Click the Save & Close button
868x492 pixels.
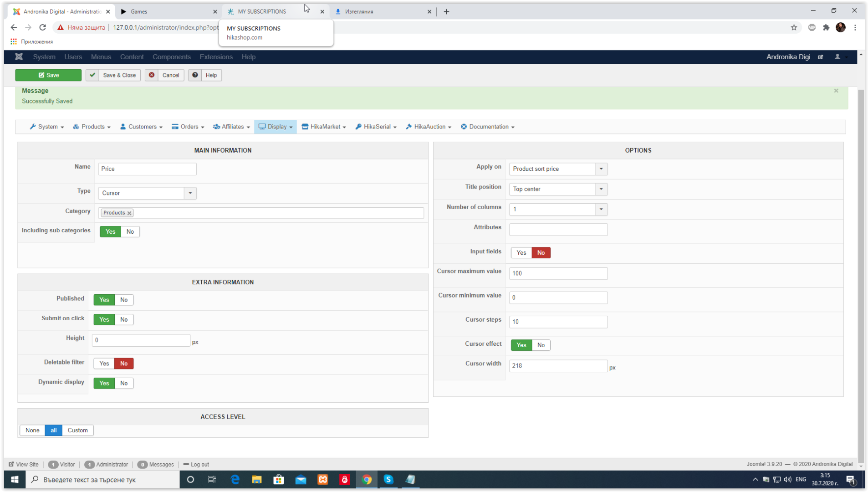113,75
